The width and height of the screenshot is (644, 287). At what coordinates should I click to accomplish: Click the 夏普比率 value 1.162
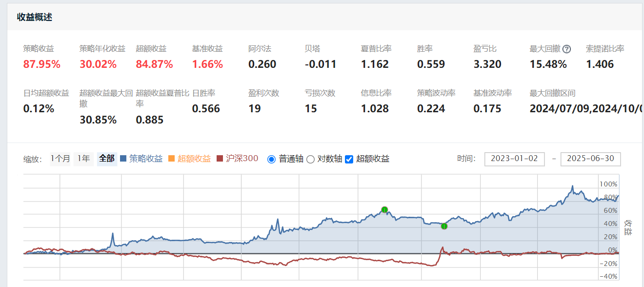click(375, 64)
